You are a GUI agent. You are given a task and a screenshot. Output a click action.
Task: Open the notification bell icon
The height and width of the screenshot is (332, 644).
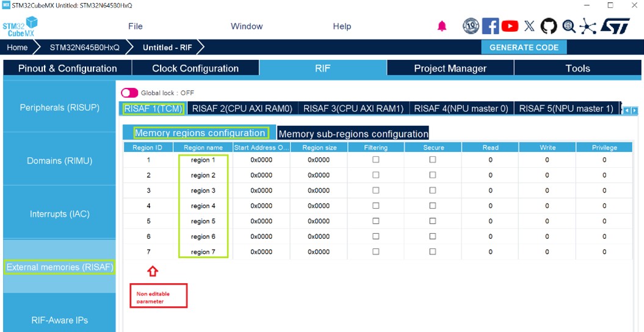442,27
